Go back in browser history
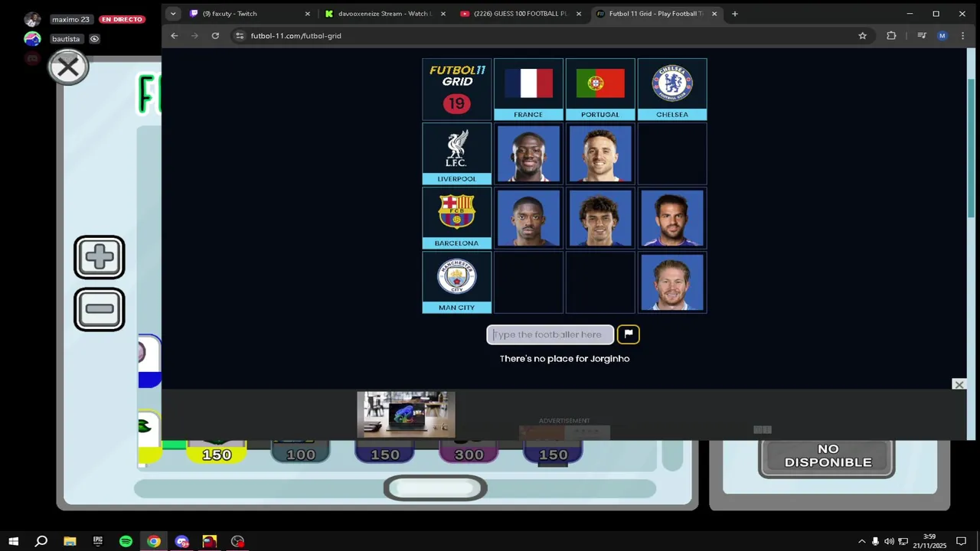Image resolution: width=980 pixels, height=551 pixels. [x=175, y=36]
